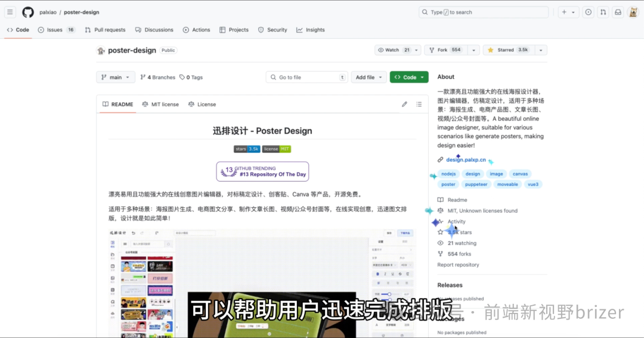Image resolution: width=644 pixels, height=338 pixels.
Task: Expand the create-new dropdown arrow
Action: pyautogui.click(x=574, y=13)
